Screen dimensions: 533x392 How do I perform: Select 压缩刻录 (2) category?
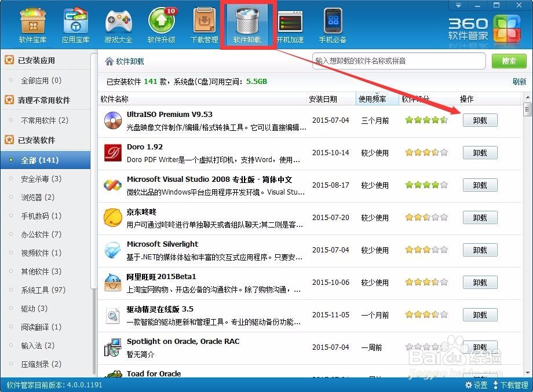(41, 364)
